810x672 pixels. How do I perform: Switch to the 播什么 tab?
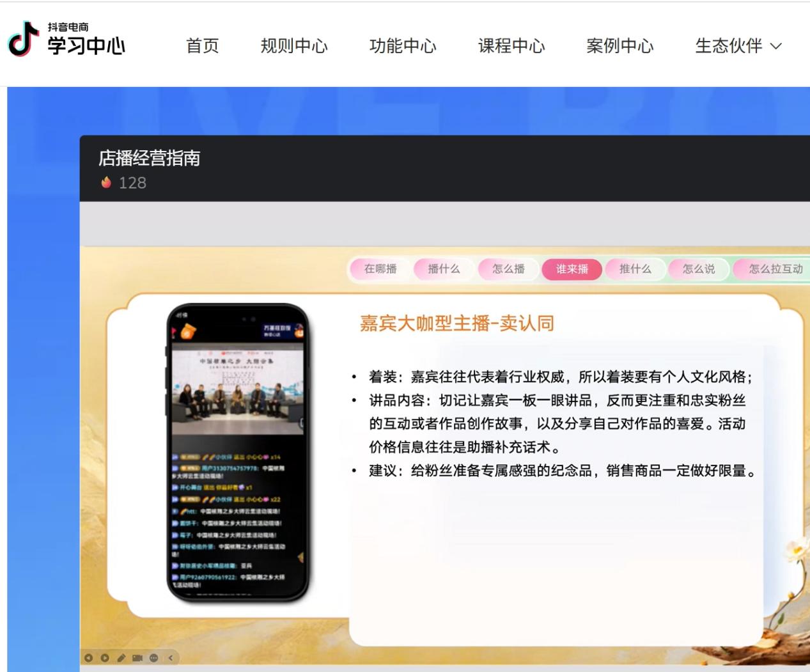pos(443,269)
